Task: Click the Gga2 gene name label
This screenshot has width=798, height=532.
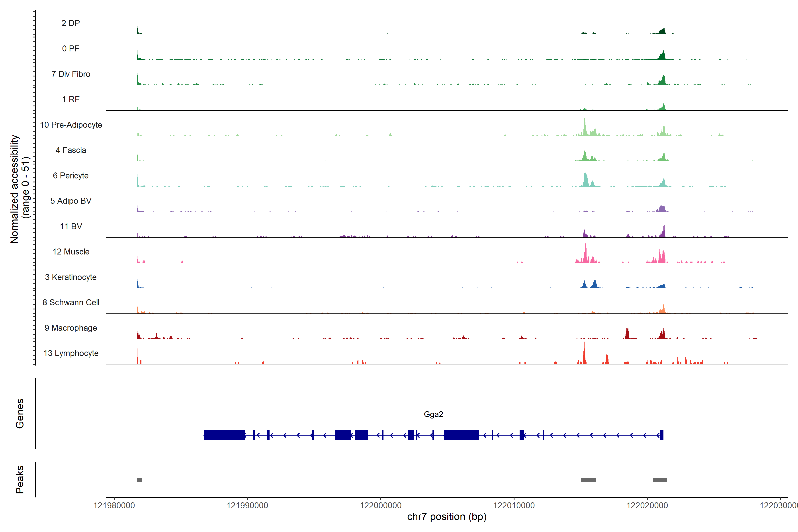Action: 433,414
